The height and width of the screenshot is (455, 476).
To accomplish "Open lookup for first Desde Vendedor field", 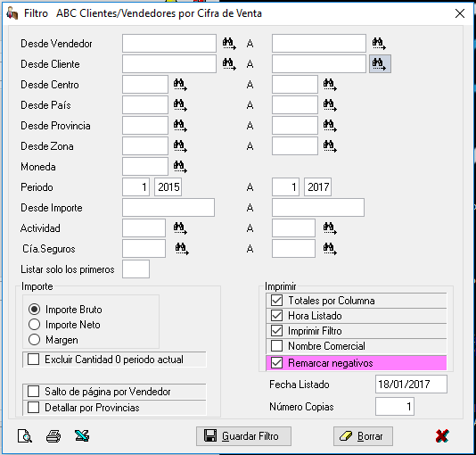I will click(229, 44).
